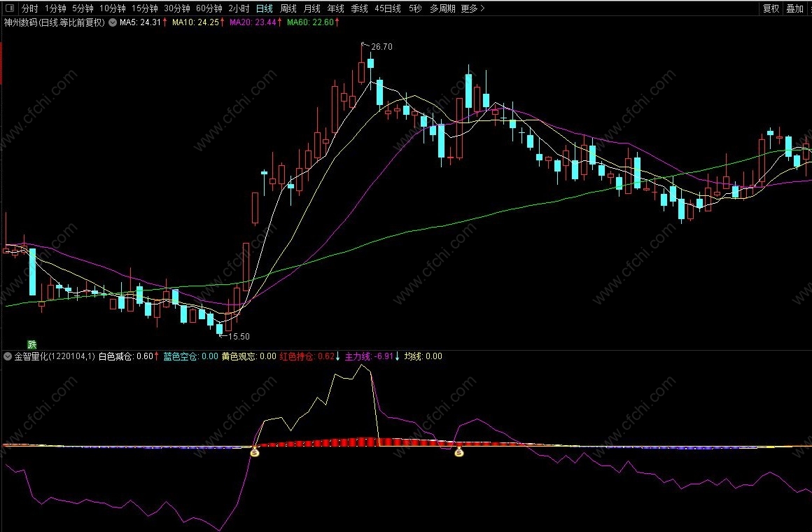Click the MA20: 23.44 value label
Viewport: 812px width, 532px height.
(255, 22)
